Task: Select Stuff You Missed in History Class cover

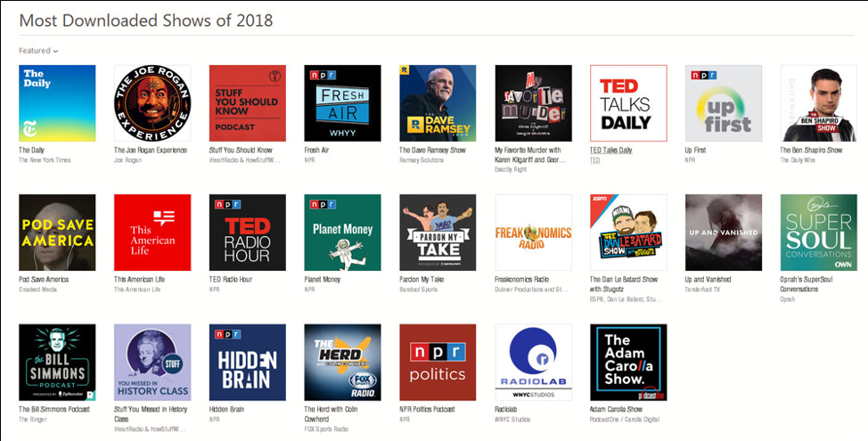Action: pyautogui.click(x=152, y=363)
